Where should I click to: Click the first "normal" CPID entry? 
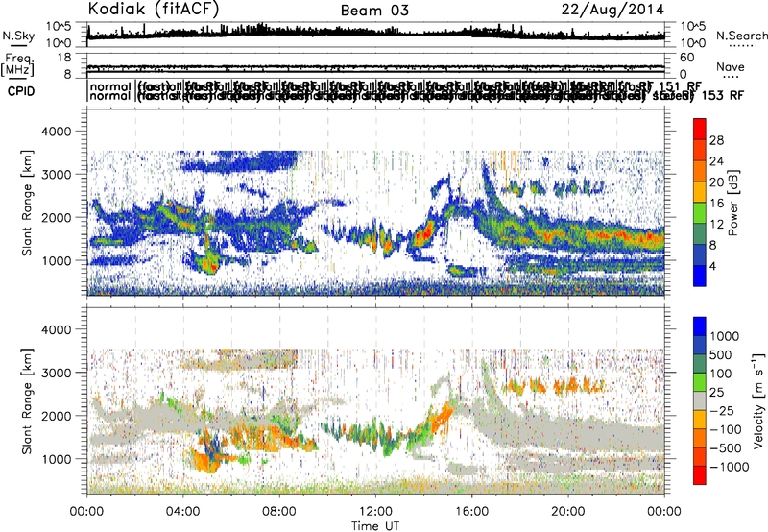tap(110, 86)
